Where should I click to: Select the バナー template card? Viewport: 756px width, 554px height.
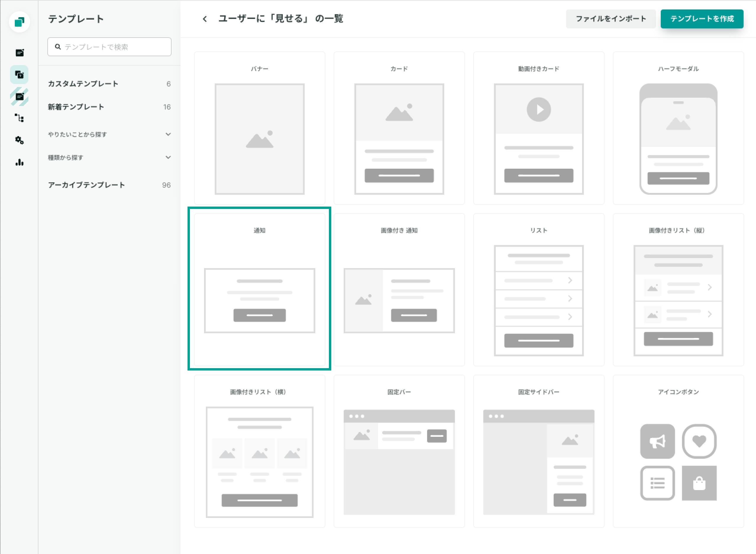(x=259, y=128)
